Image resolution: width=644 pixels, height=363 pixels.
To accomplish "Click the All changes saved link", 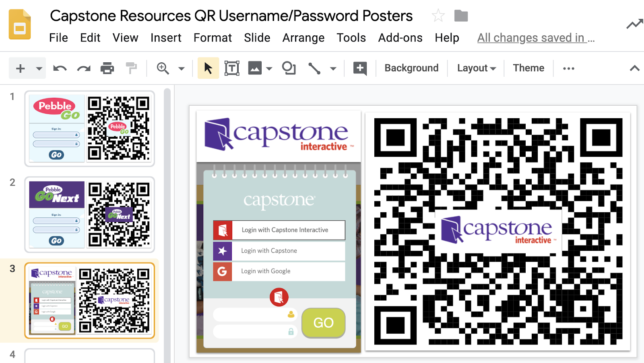I will coord(535,37).
